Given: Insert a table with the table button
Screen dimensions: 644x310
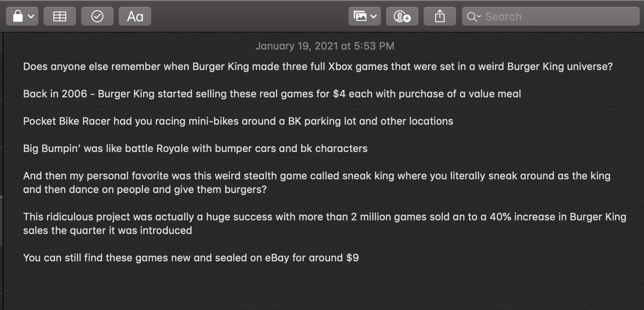Looking at the screenshot, I should pyautogui.click(x=59, y=17).
